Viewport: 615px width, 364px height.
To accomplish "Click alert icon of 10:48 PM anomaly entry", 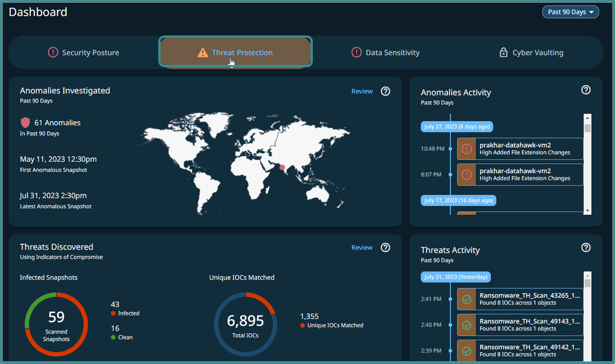I will coord(467,149).
